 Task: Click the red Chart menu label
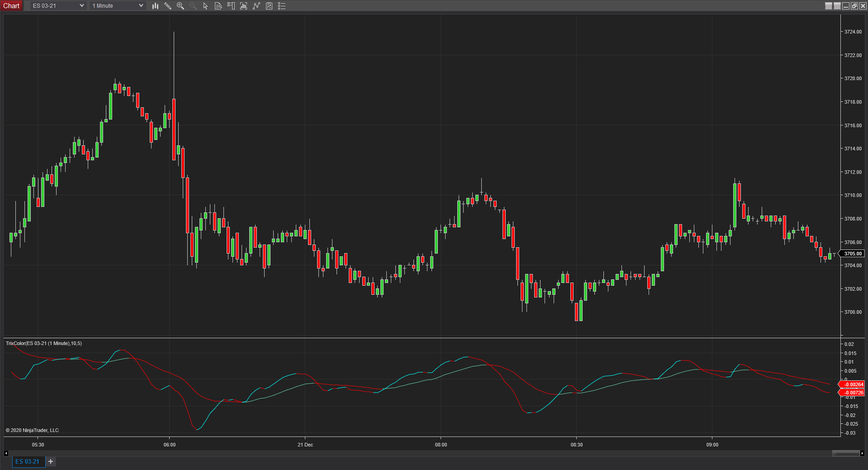click(x=11, y=6)
